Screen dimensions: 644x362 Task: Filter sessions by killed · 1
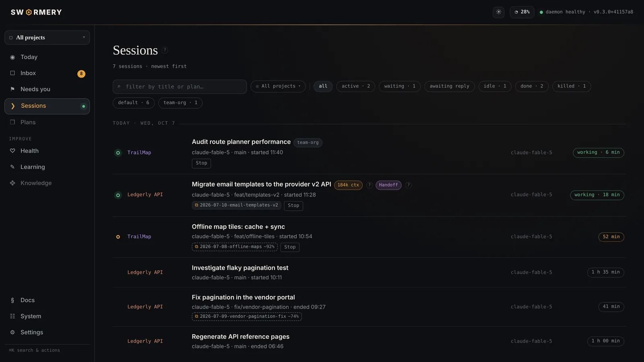click(x=572, y=86)
